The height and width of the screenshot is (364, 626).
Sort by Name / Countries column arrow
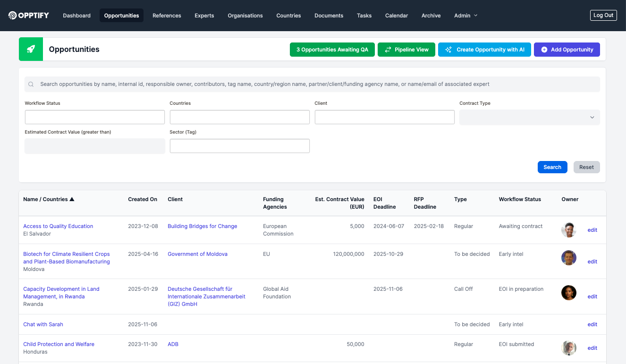pos(72,199)
